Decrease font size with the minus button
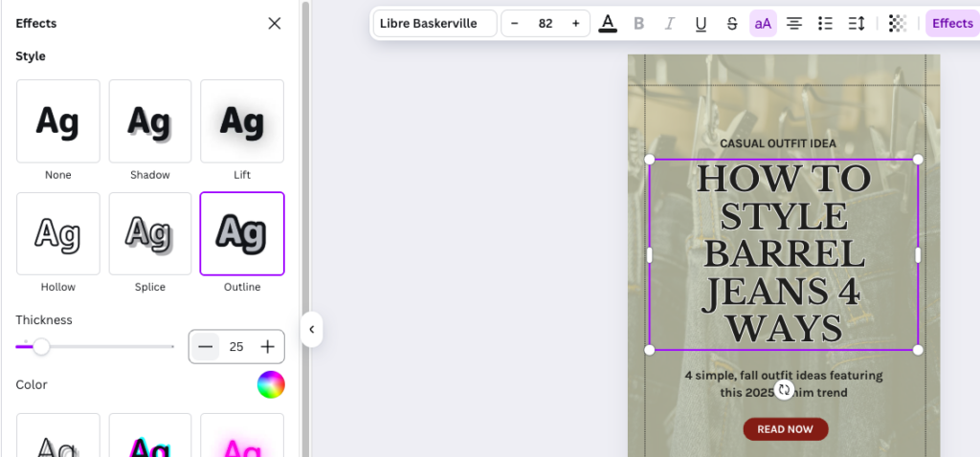980x457 pixels. pyautogui.click(x=515, y=23)
